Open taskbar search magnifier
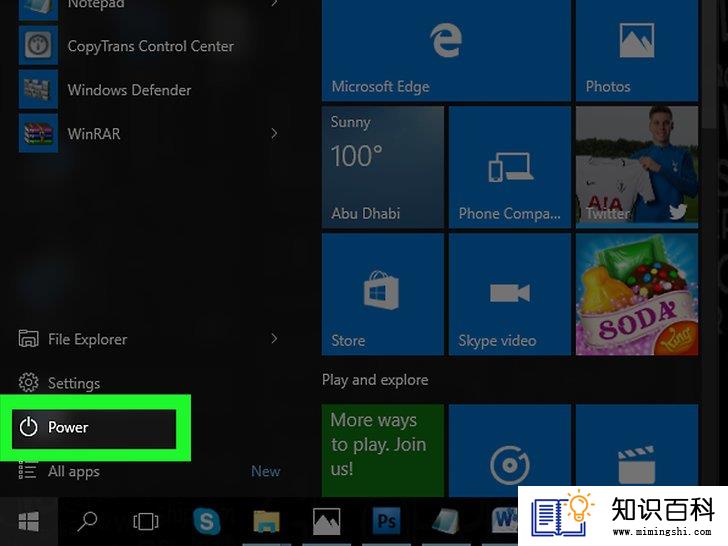Screen dimensions: 728x546 [87, 521]
